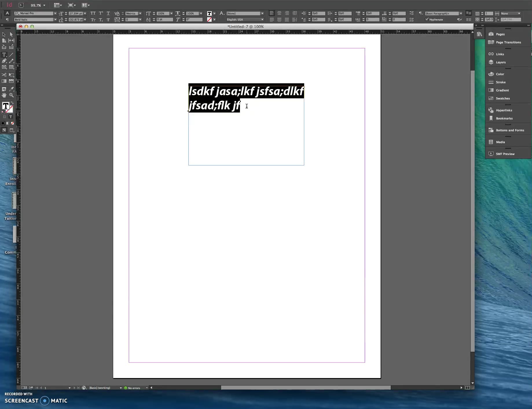Switch to paragraph formatting controls

8,20
